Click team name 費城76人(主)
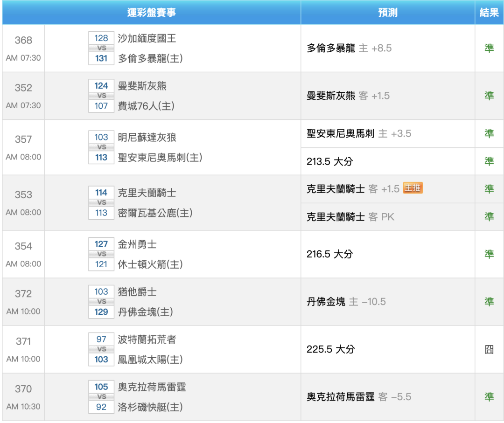The height and width of the screenshot is (423, 504). 146,106
